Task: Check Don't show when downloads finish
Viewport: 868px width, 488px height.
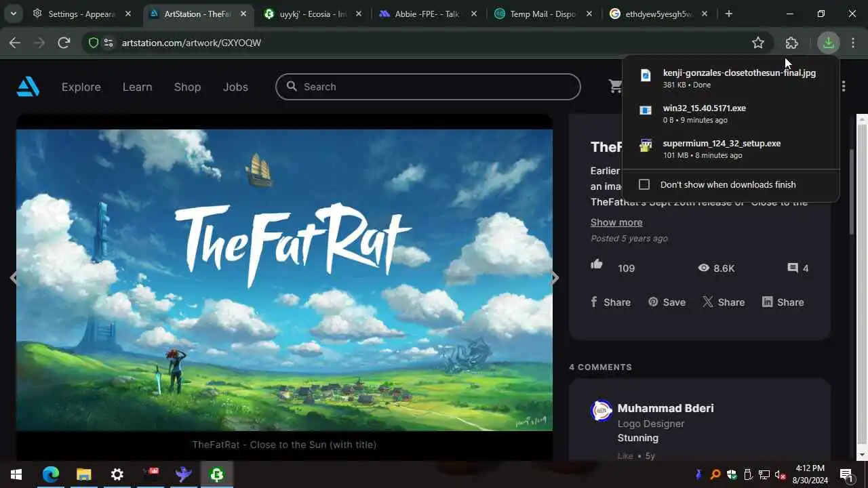Action: click(644, 184)
